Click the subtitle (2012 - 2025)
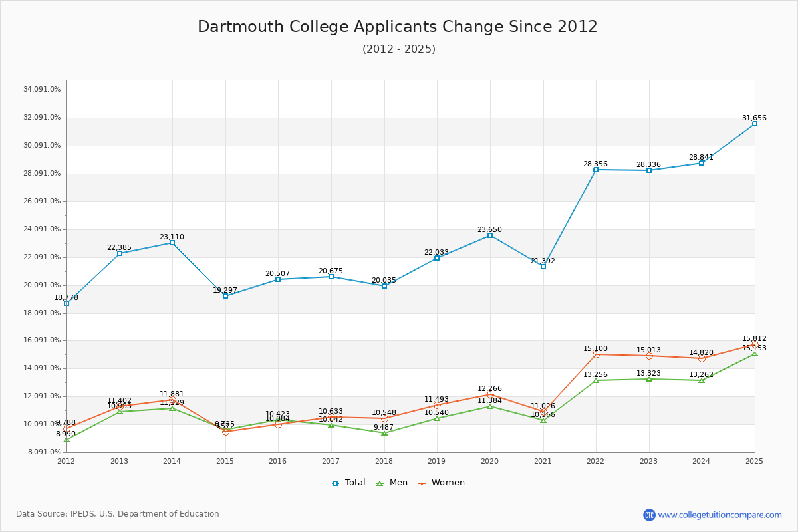Screen dimensions: 798x532 pyautogui.click(x=399, y=49)
